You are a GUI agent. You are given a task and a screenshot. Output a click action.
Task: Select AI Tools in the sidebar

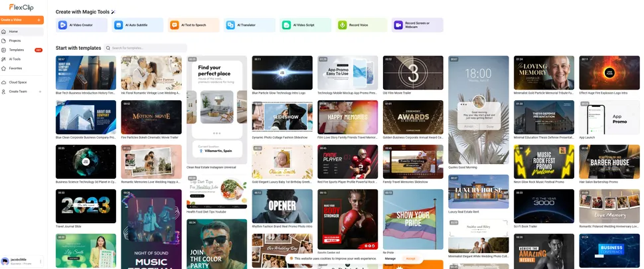(15, 59)
